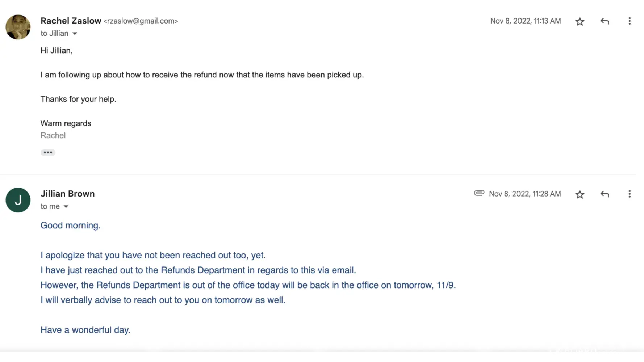
Task: Expand recipient details next to 'to me'
Action: 66,207
